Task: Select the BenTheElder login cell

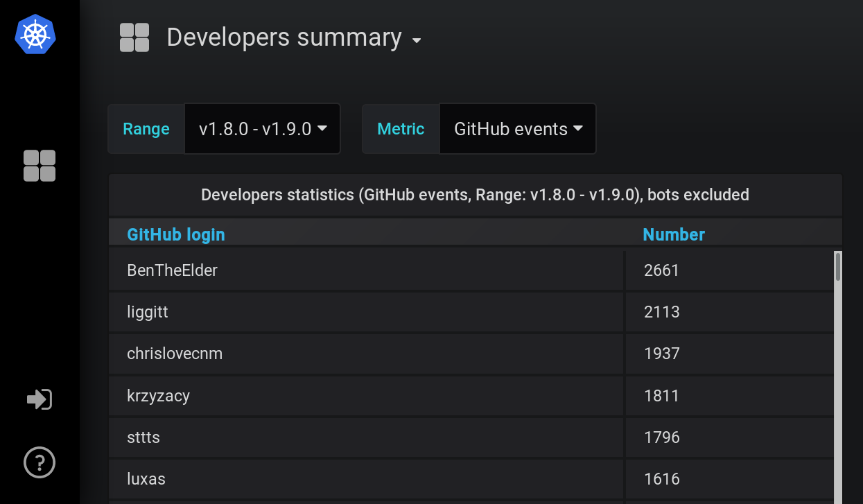Action: [366, 270]
